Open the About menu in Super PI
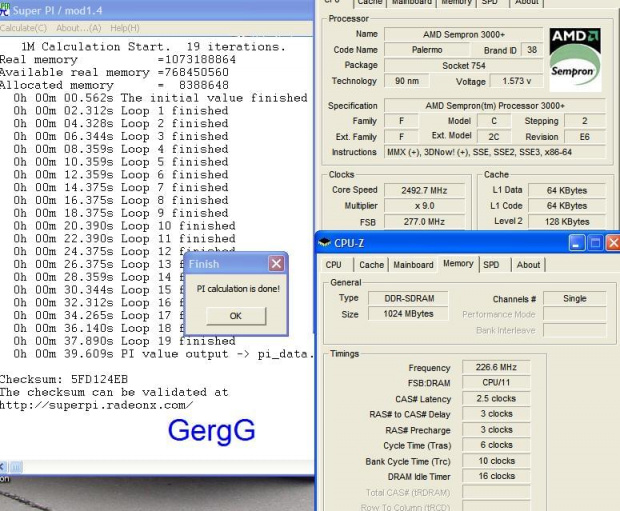Image resolution: width=620 pixels, height=511 pixels. coord(78,28)
